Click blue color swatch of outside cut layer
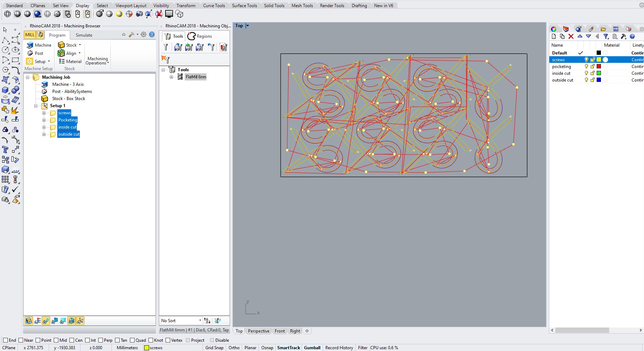The height and width of the screenshot is (351, 644). click(x=599, y=80)
